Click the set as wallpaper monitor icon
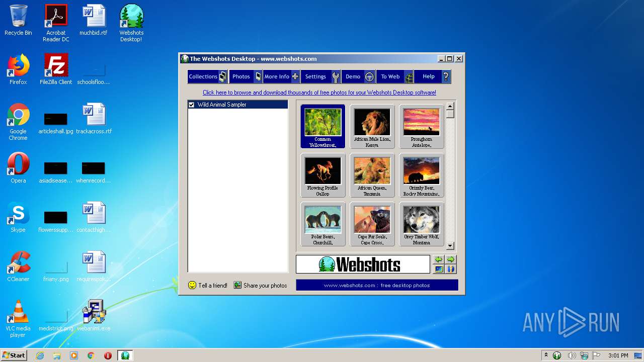 pyautogui.click(x=439, y=269)
